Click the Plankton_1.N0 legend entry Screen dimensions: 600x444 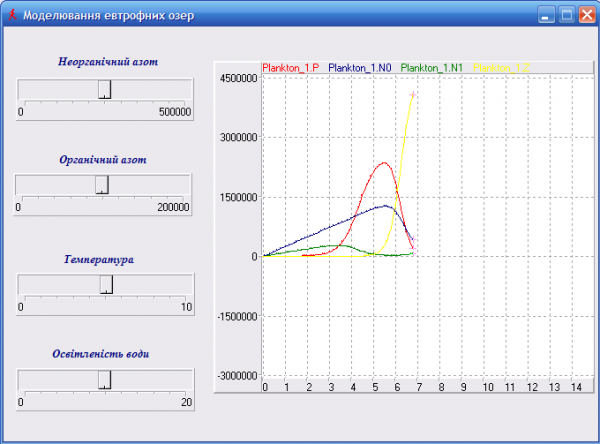(x=360, y=68)
